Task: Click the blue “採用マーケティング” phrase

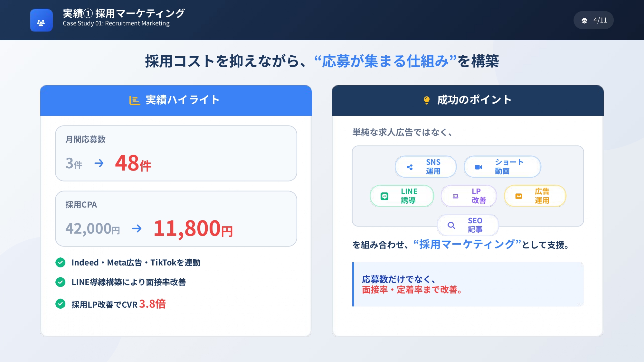Action: point(467,245)
